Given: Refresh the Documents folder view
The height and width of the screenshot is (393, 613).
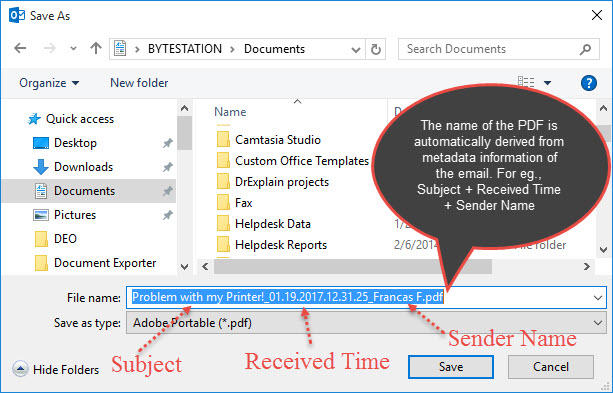Looking at the screenshot, I should pyautogui.click(x=376, y=49).
